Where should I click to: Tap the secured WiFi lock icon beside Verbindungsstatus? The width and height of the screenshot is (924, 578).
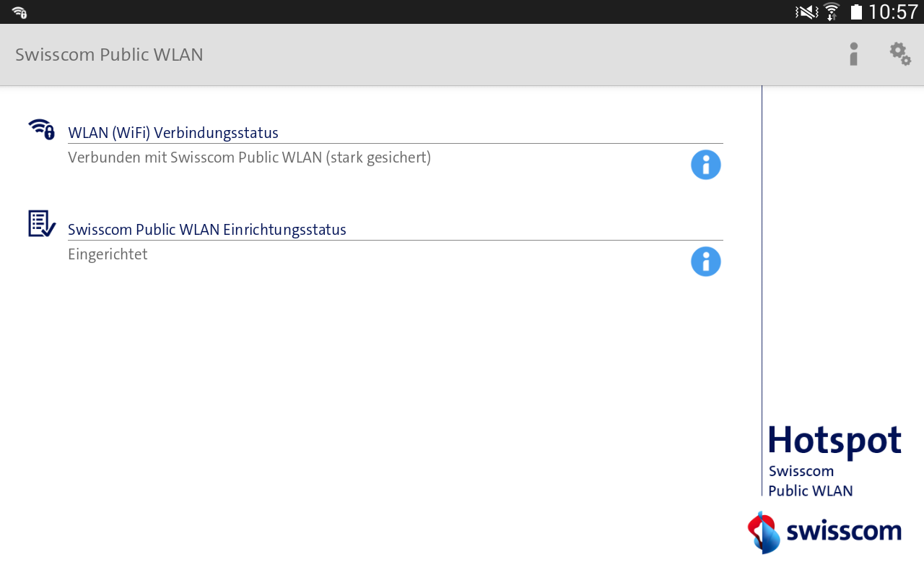coord(42,129)
